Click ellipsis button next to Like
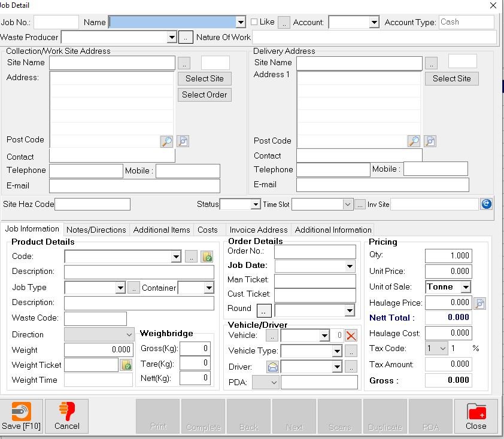Viewport: 504px width, 439px height. [x=284, y=23]
